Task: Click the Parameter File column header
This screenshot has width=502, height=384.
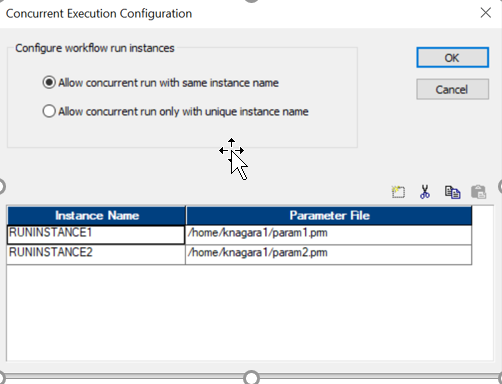Action: [x=329, y=215]
